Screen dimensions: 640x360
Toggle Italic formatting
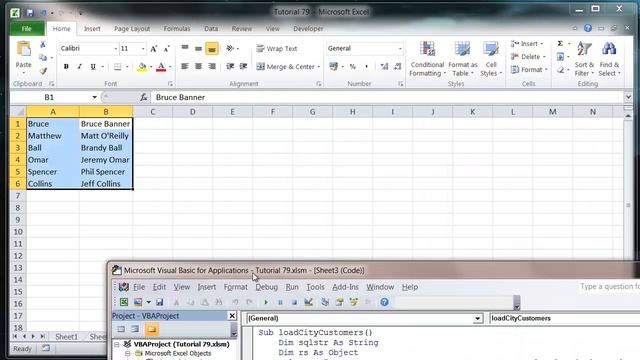[80, 67]
